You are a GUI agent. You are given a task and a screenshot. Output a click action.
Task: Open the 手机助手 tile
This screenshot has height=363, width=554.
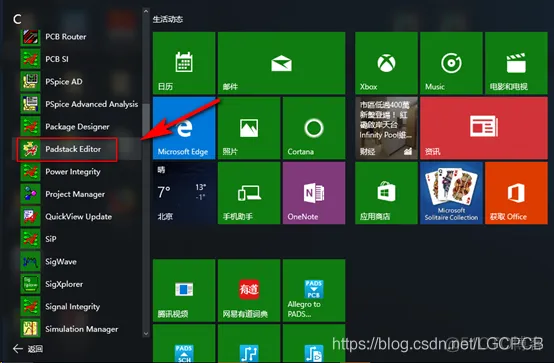click(x=249, y=193)
